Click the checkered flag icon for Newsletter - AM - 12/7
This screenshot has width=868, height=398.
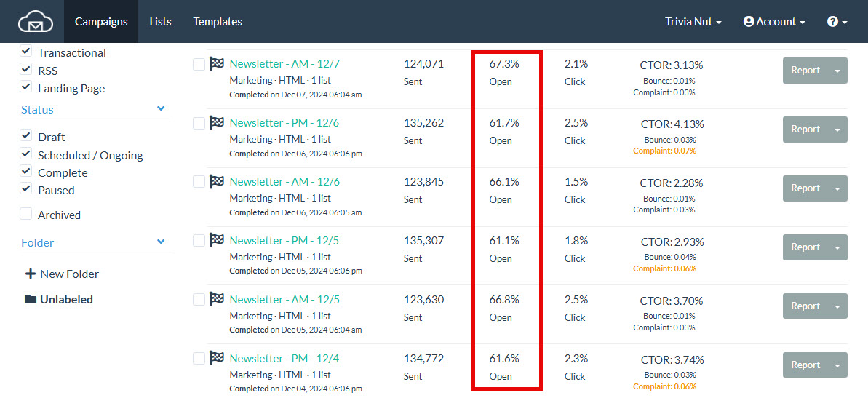[216, 63]
